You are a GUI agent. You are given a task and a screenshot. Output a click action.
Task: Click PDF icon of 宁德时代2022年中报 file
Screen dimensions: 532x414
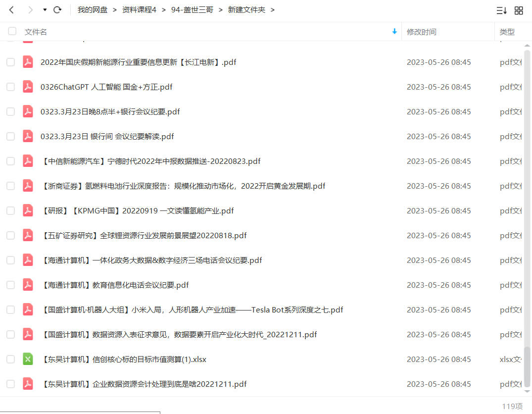coord(28,160)
